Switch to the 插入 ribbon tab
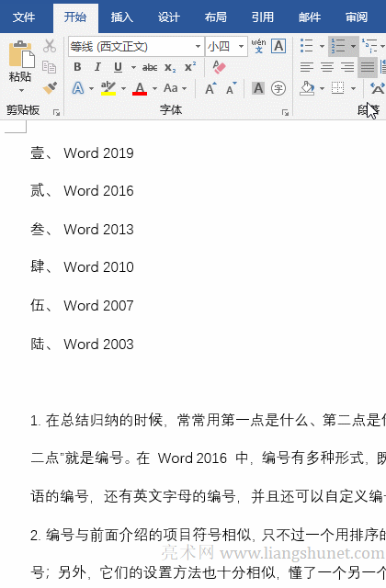Image resolution: width=386 pixels, height=588 pixels. pos(121,17)
